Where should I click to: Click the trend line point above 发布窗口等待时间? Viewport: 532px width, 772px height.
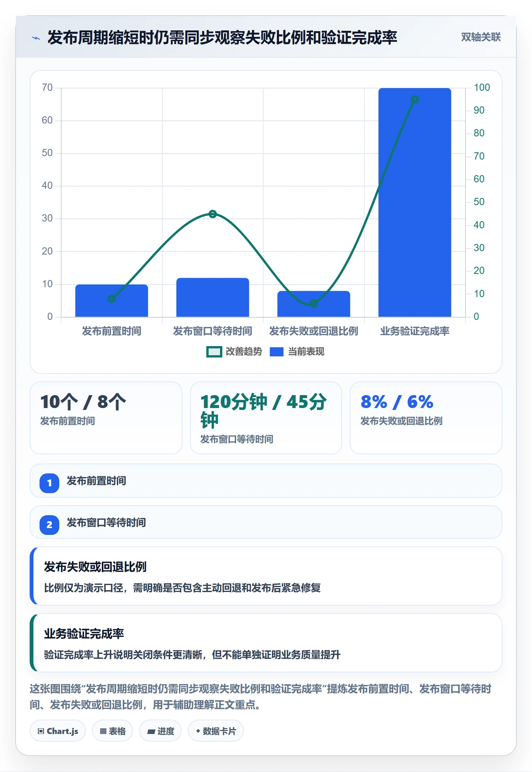pos(213,214)
